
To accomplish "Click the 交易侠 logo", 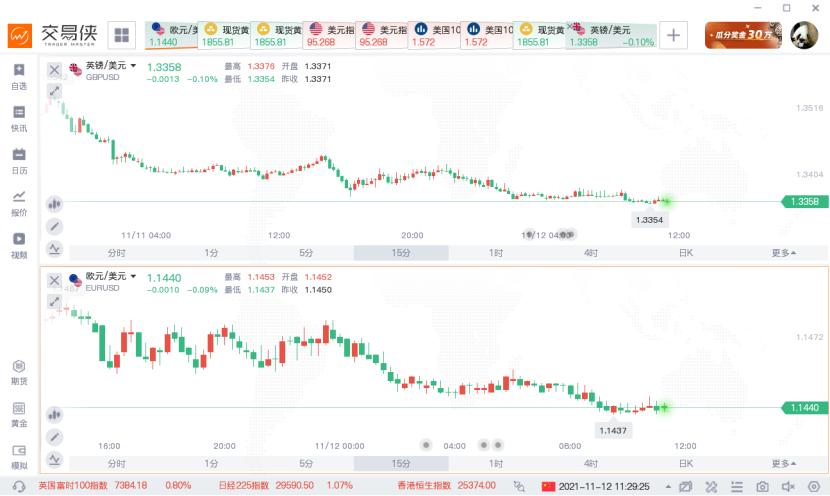I will 53,35.
